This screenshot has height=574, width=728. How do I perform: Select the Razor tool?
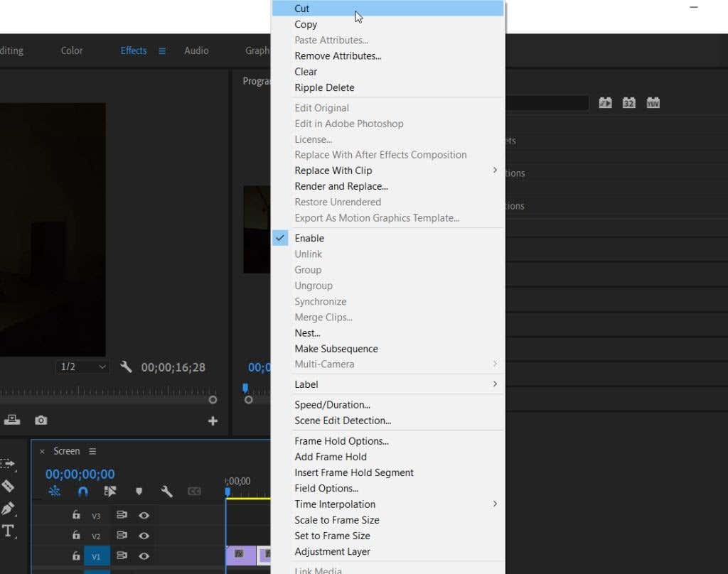(x=8, y=486)
